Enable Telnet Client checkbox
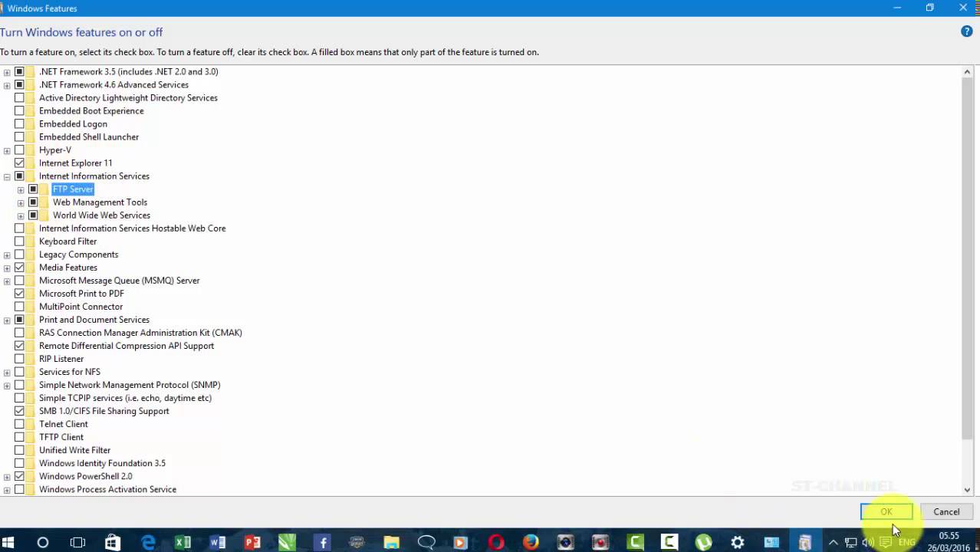This screenshot has height=552, width=980. 19,424
